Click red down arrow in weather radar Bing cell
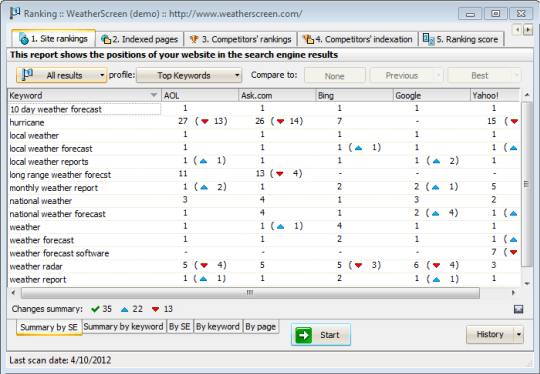 (358, 266)
